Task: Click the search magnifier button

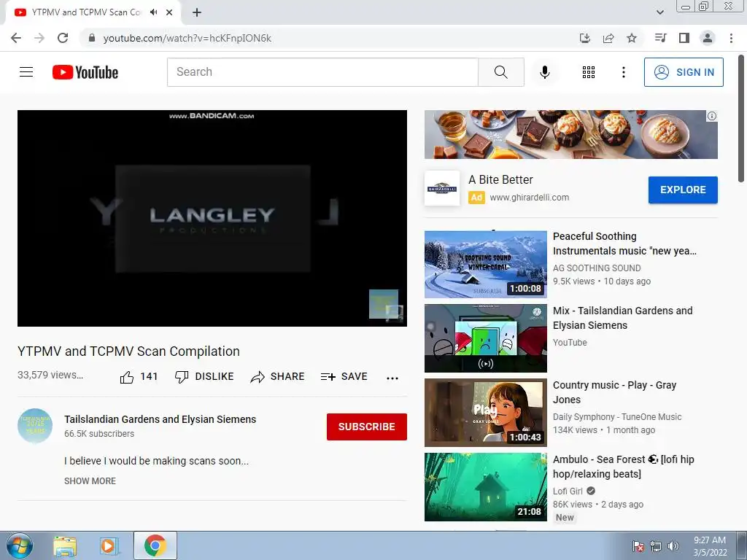Action: pos(500,72)
